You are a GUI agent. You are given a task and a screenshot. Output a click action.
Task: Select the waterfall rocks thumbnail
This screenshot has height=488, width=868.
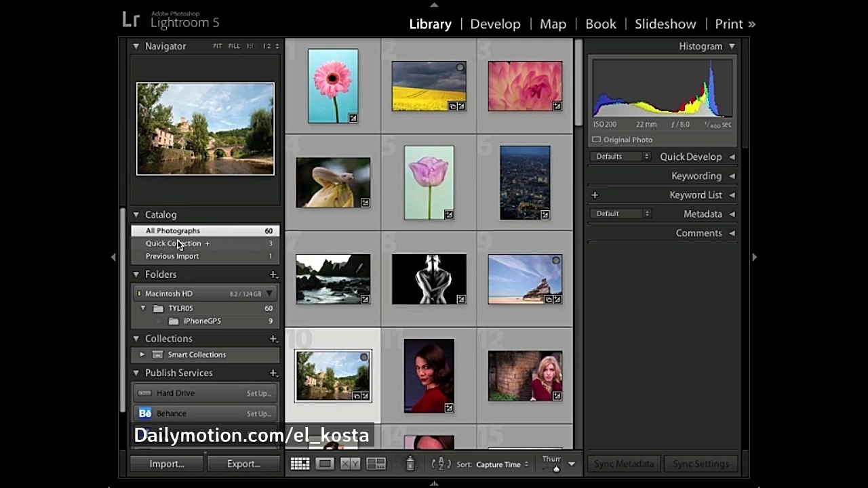(333, 279)
